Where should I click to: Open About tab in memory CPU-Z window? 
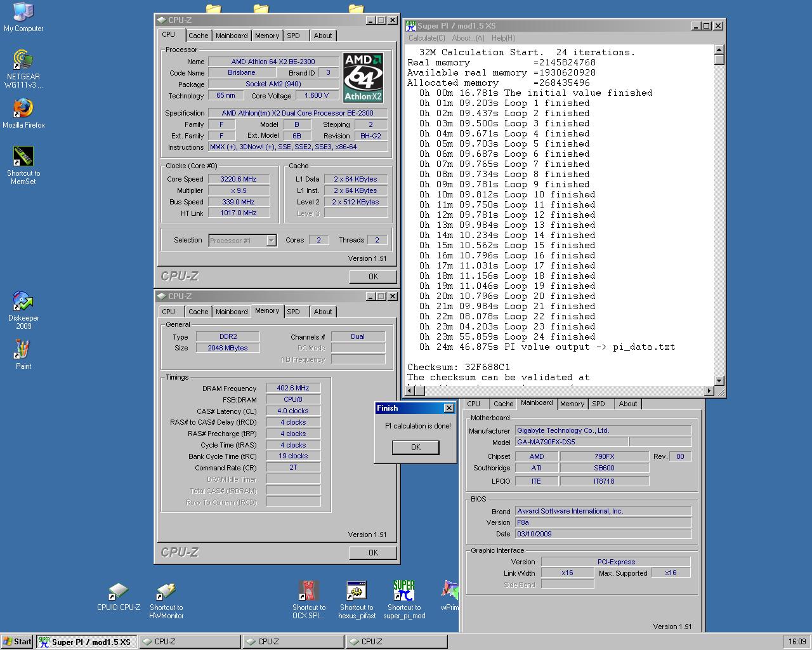click(322, 312)
